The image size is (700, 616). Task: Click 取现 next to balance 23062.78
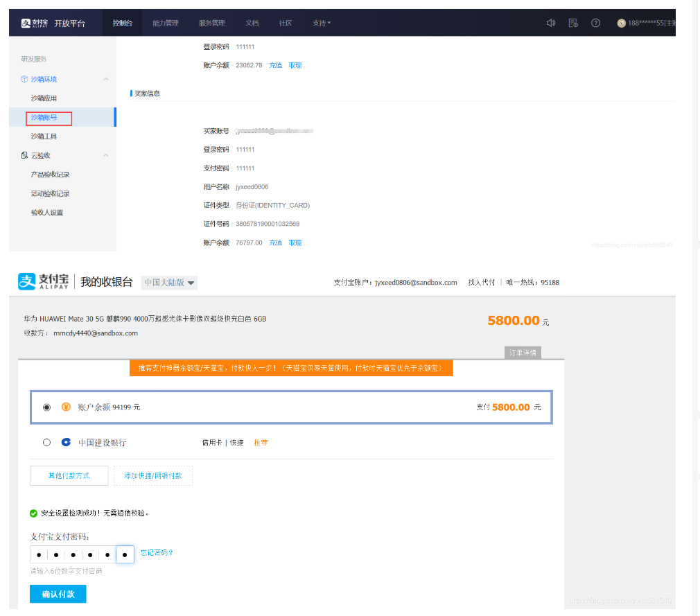(x=295, y=65)
